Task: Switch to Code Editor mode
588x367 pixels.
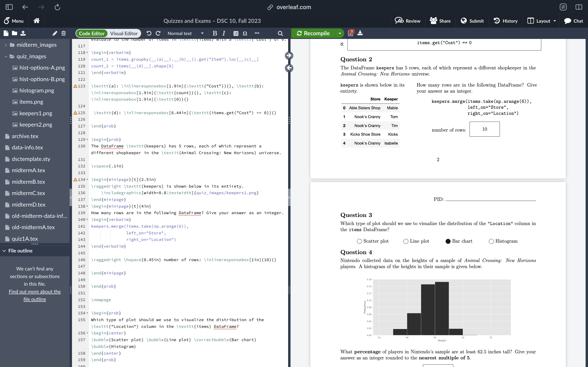Action: (92, 33)
